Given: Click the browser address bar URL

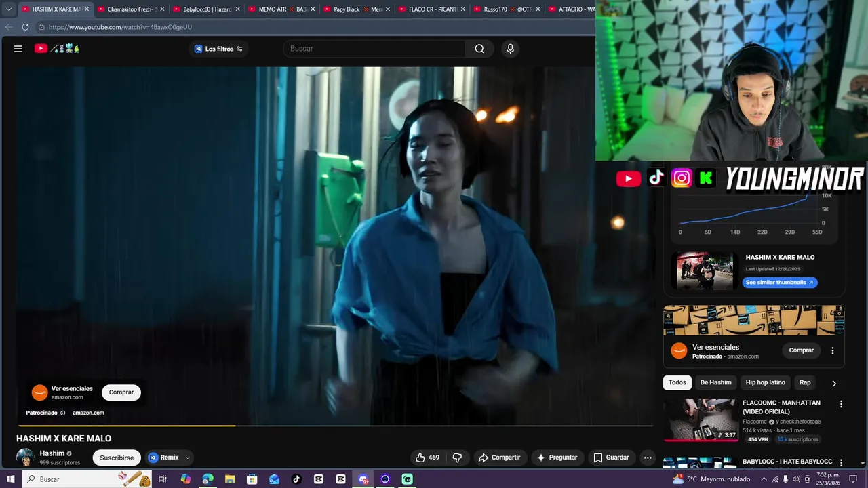Looking at the screenshot, I should [x=120, y=27].
